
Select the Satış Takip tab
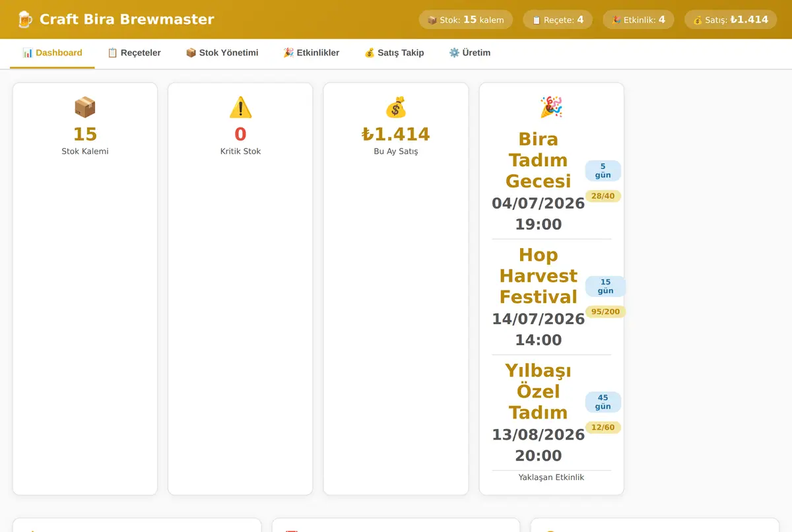394,53
